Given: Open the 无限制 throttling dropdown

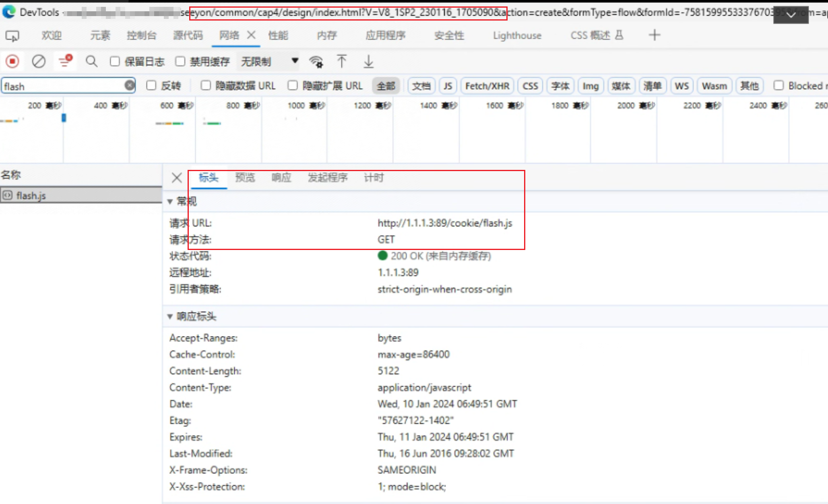Looking at the screenshot, I should [x=269, y=62].
